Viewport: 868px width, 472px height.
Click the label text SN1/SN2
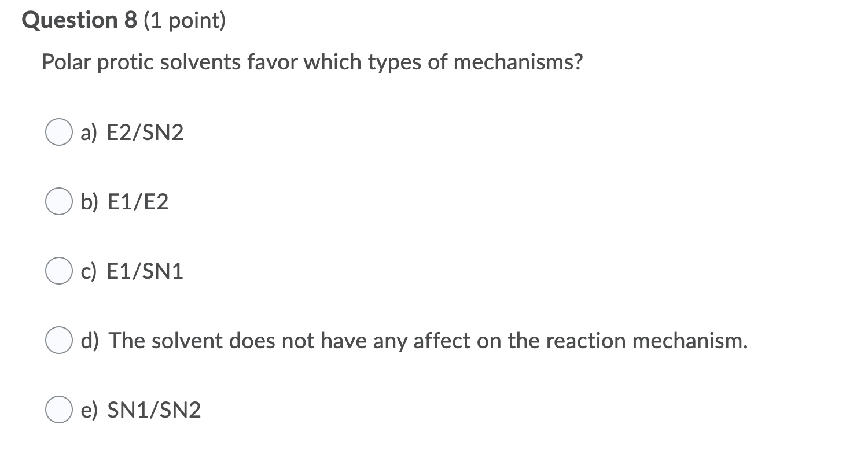tap(154, 410)
